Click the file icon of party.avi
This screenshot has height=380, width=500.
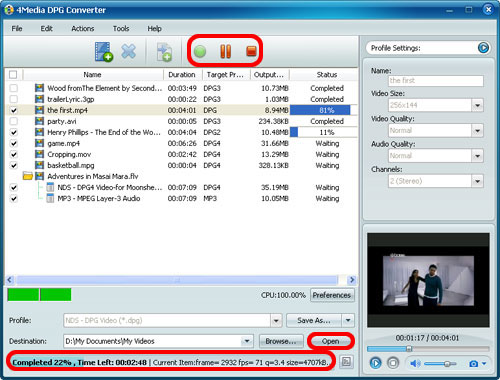coord(39,121)
